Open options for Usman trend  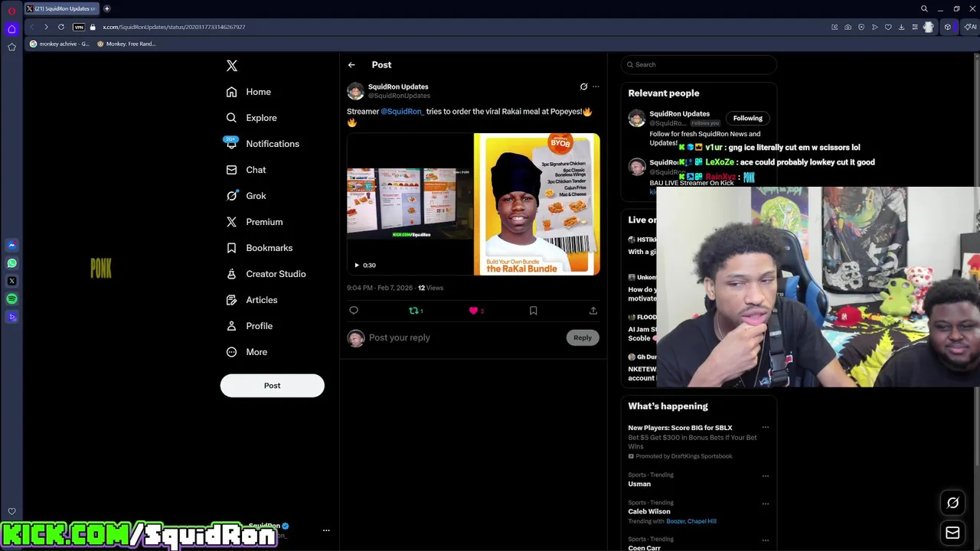point(765,475)
